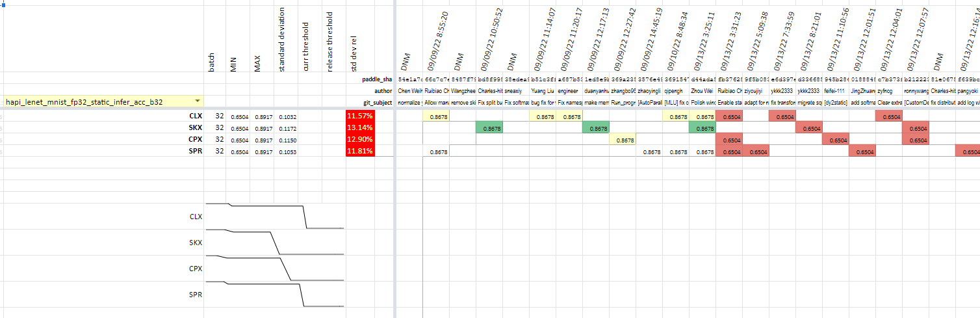Click yellow 0.8678 cell in CLX row under qipengh

click(x=675, y=116)
